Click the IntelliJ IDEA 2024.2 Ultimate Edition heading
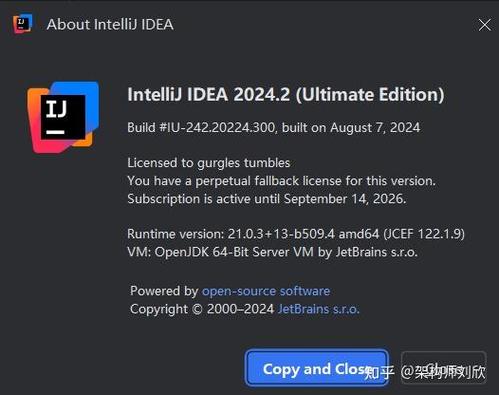499x395 pixels. 286,95
